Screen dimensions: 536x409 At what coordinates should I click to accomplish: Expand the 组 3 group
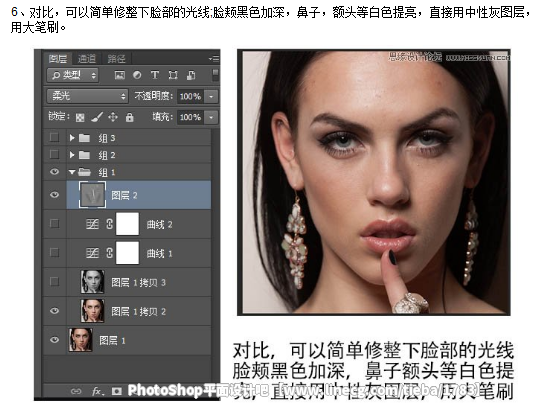(72, 137)
